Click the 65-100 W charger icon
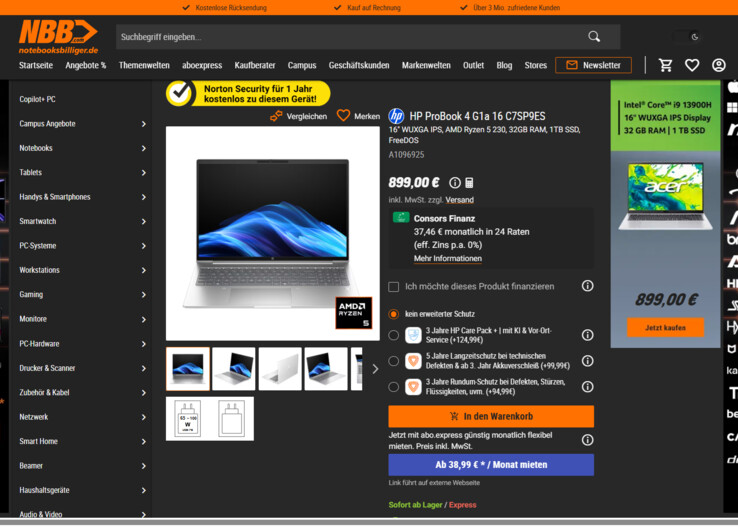 click(187, 419)
